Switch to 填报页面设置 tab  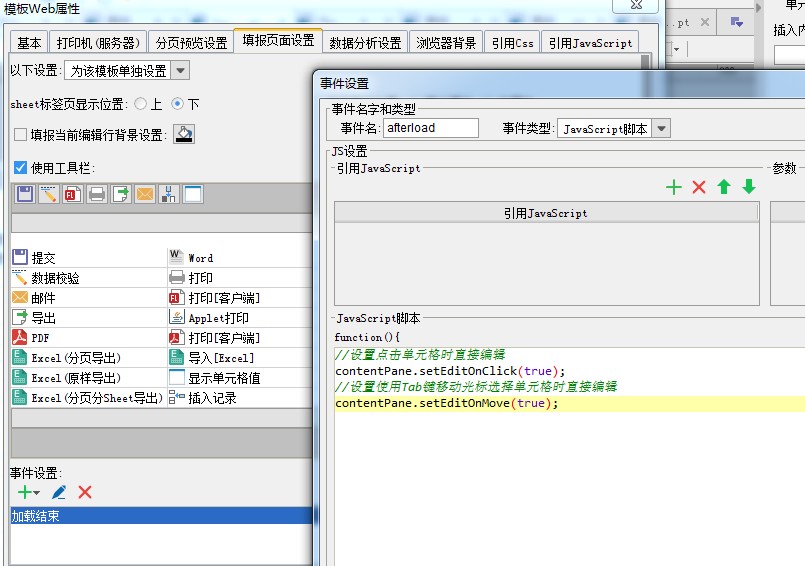tap(278, 41)
